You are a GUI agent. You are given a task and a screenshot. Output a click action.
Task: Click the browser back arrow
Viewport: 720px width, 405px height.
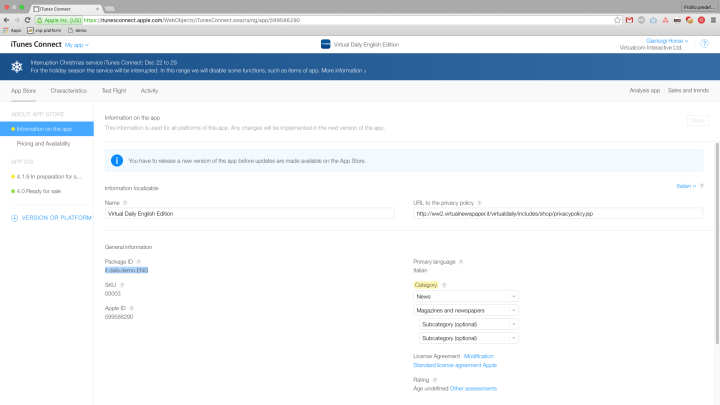pos(8,19)
